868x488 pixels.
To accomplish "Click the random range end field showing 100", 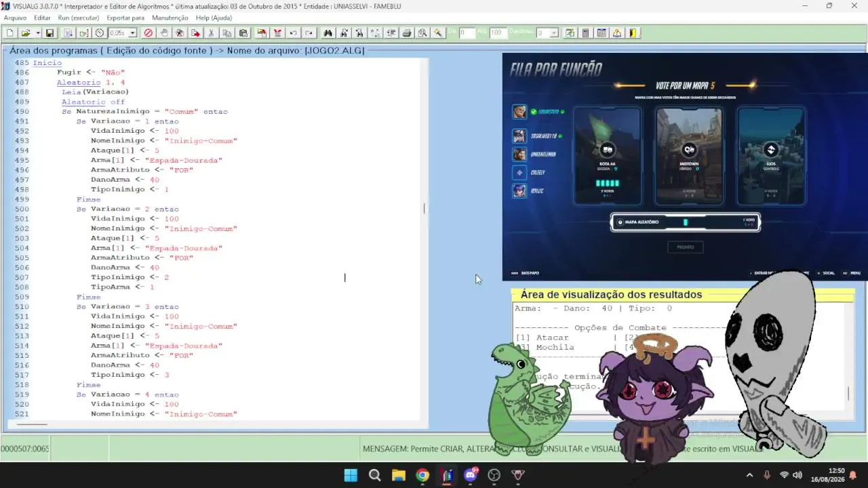I will pos(498,33).
